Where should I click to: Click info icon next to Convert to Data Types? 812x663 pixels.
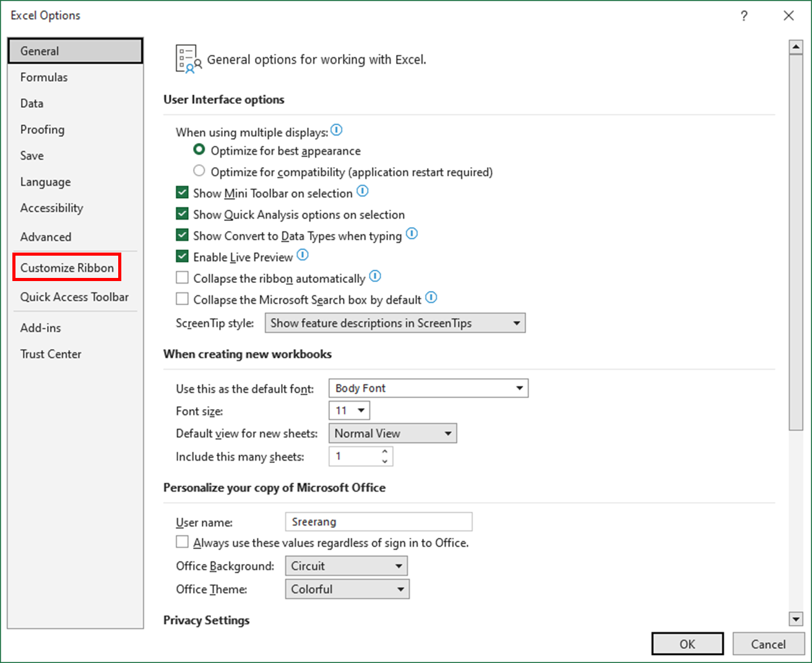coord(412,234)
